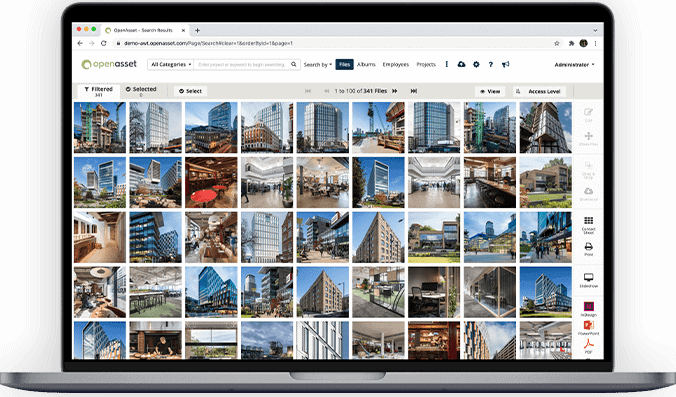Go to the Albums tab
This screenshot has width=676, height=397.
[x=366, y=64]
